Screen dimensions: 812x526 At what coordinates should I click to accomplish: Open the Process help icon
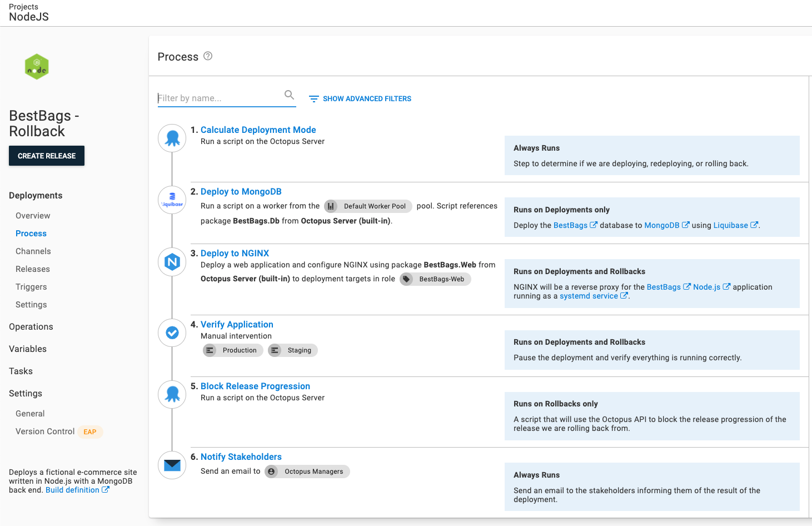tap(208, 56)
